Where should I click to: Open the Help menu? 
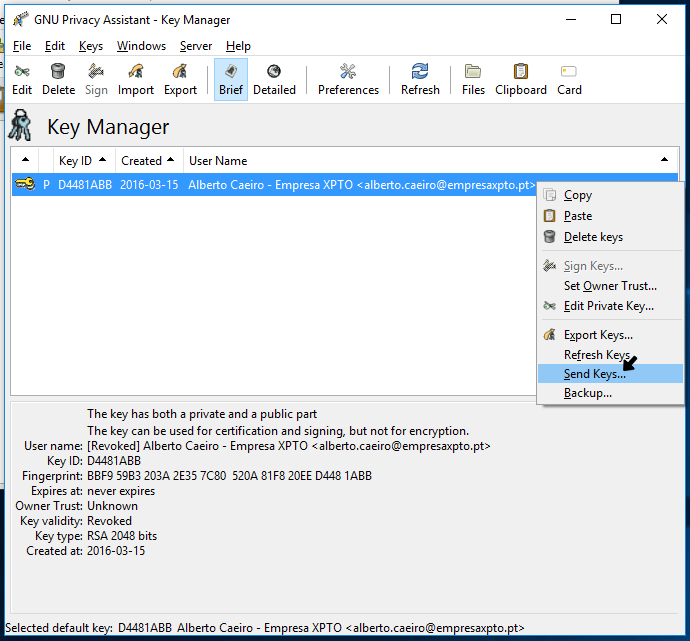[238, 46]
